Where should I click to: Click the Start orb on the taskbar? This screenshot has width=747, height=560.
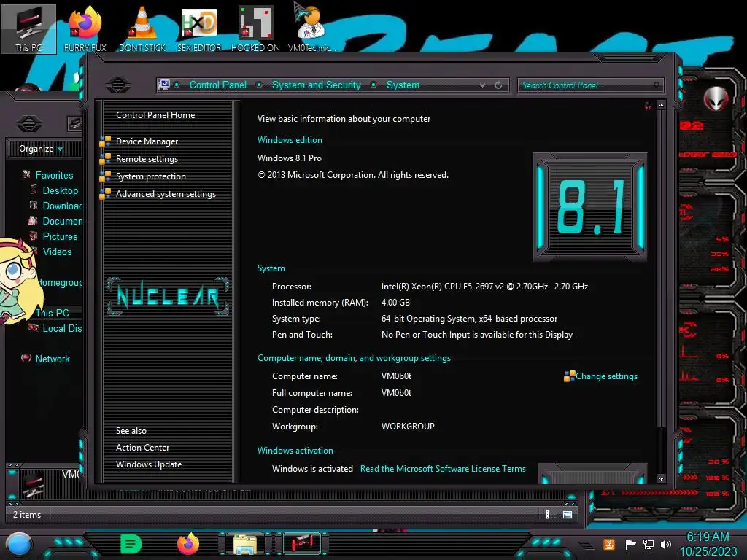pos(18,545)
